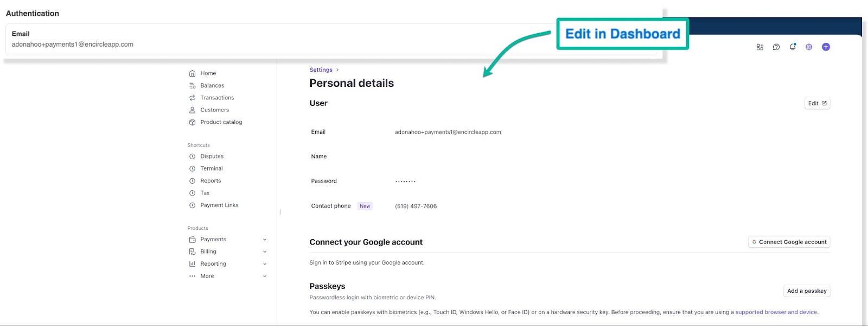The image size is (868, 326).
Task: Open settings via the gear icon
Action: (x=809, y=47)
